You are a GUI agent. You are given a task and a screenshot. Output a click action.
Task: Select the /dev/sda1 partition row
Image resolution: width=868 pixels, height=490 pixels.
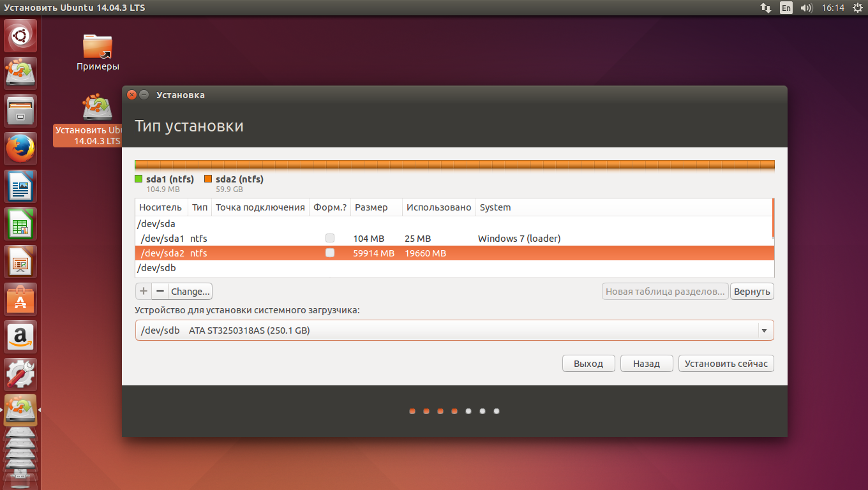(x=454, y=239)
